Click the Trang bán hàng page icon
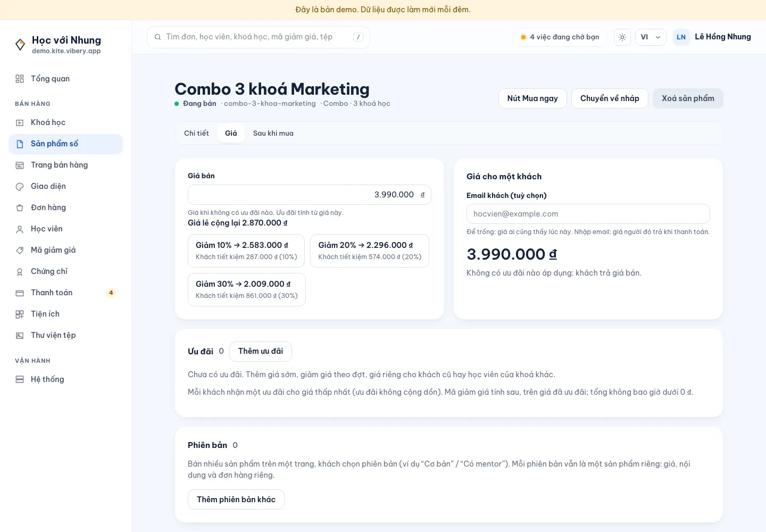The image size is (766, 532). click(20, 165)
